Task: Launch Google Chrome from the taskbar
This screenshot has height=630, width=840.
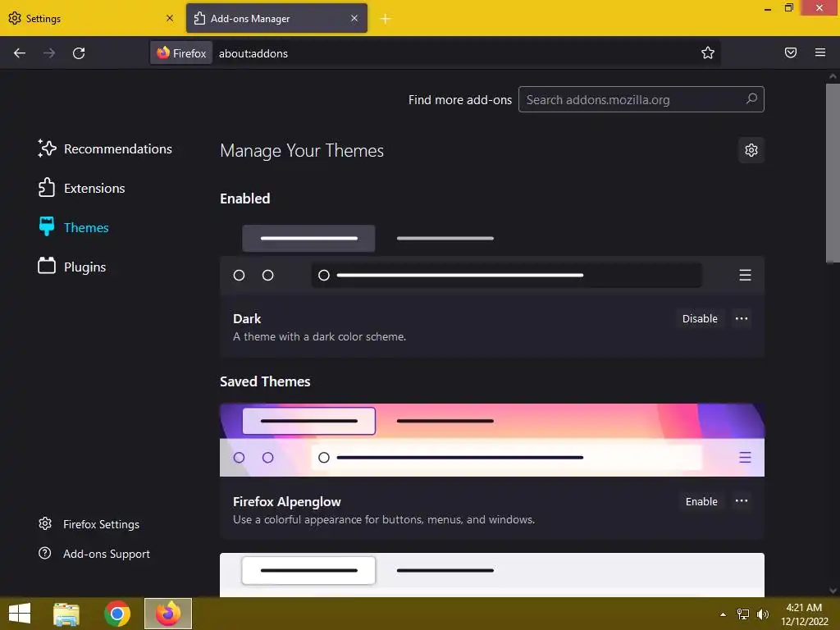Action: pyautogui.click(x=117, y=614)
